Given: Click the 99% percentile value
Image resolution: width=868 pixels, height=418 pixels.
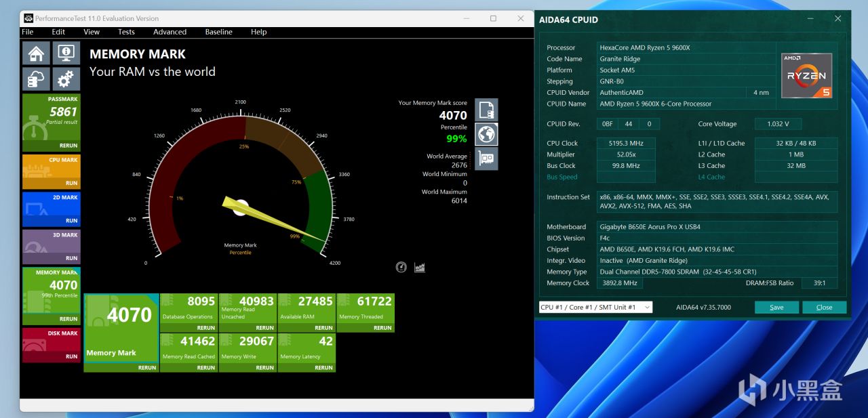Looking at the screenshot, I should (x=456, y=139).
